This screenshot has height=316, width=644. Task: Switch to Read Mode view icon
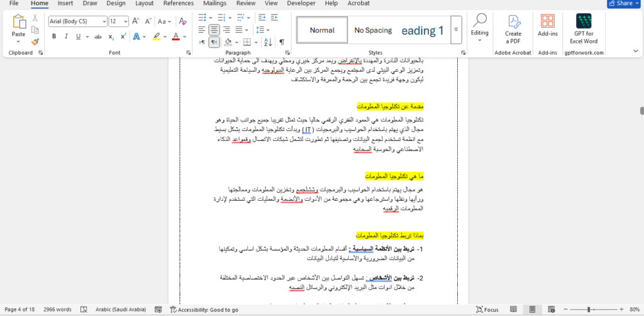tap(513, 310)
